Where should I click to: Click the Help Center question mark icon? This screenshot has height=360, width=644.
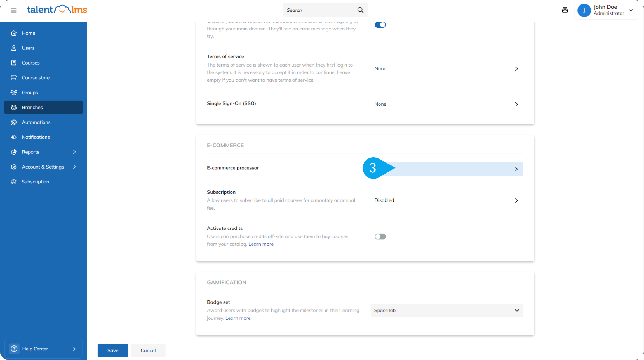(14, 349)
